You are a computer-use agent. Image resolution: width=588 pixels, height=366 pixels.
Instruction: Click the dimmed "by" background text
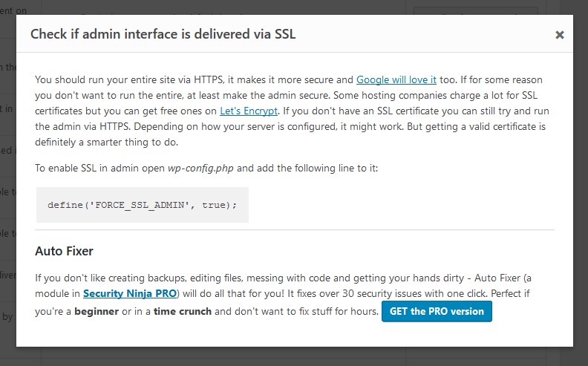(x=7, y=317)
